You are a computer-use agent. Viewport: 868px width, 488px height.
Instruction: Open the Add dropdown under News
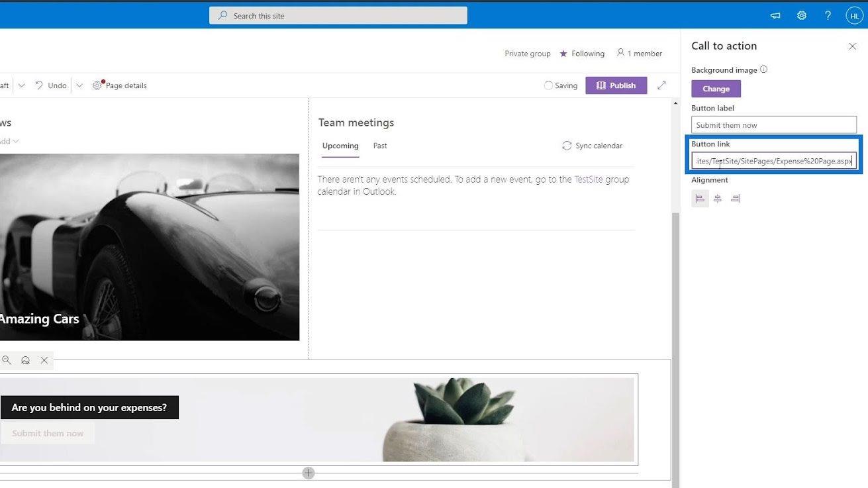(x=10, y=141)
